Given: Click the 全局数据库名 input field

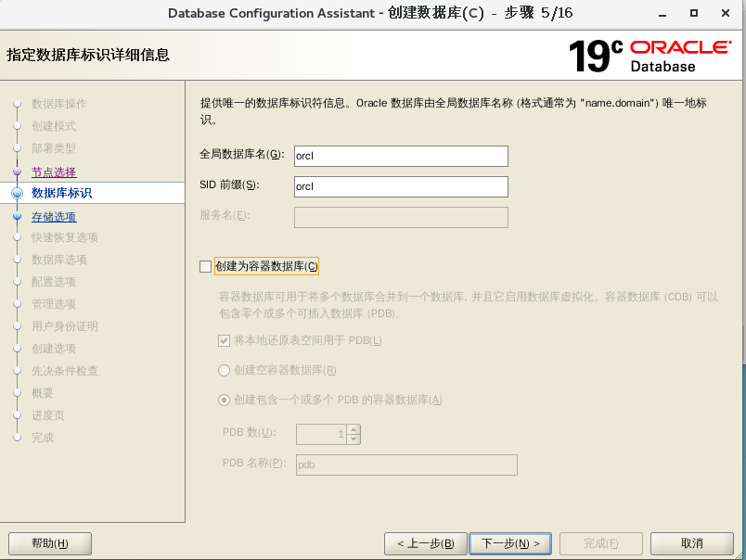Looking at the screenshot, I should pyautogui.click(x=401, y=157).
